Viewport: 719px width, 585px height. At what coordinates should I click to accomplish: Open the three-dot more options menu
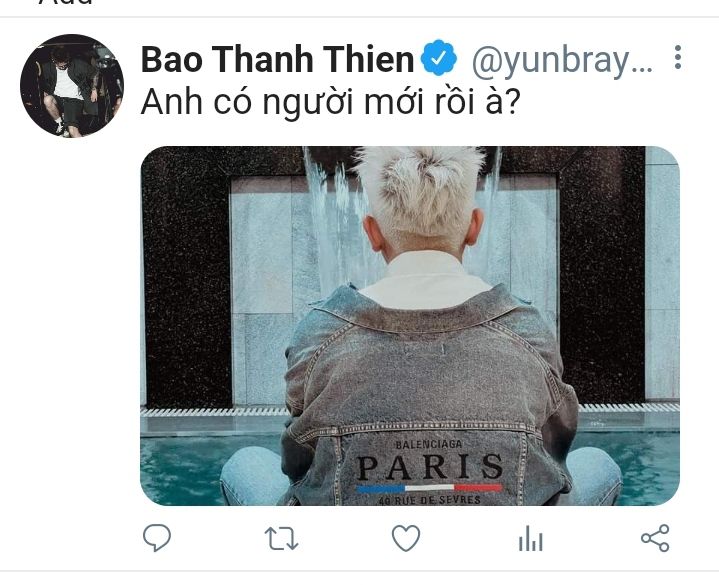click(x=678, y=57)
